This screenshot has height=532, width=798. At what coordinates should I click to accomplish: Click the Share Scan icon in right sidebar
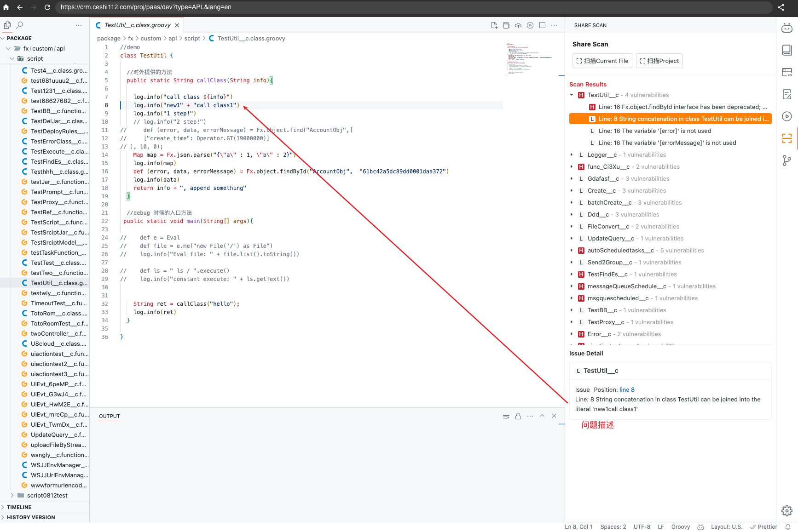786,138
